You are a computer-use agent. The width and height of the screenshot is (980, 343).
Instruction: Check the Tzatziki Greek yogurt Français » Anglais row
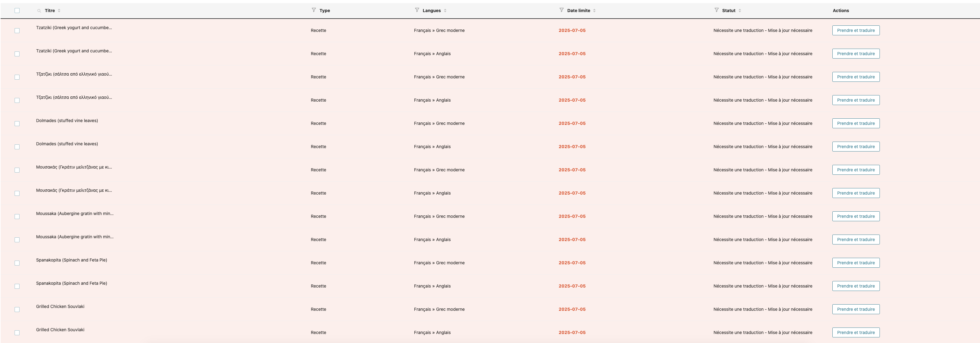17,54
